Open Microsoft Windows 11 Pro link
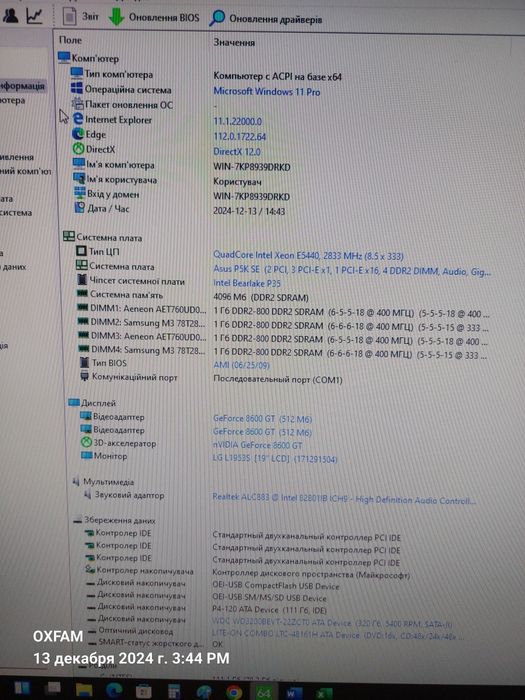525x700 pixels. pos(267,92)
